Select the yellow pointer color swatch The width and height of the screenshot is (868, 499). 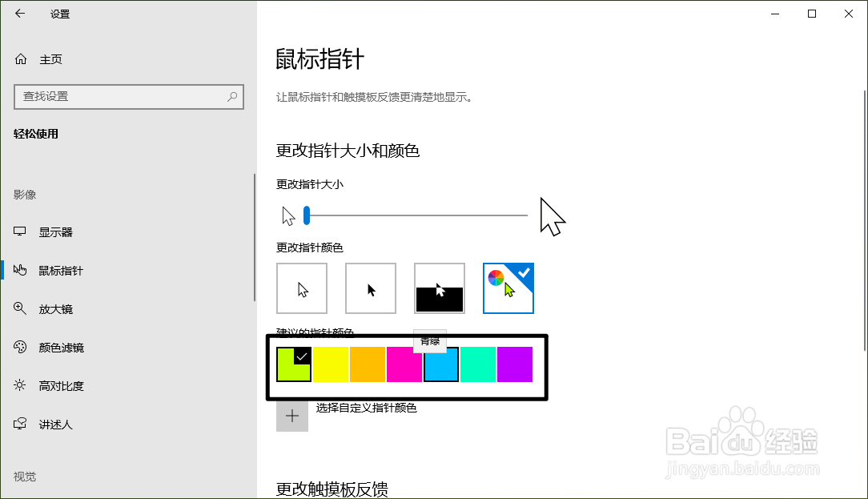[331, 364]
